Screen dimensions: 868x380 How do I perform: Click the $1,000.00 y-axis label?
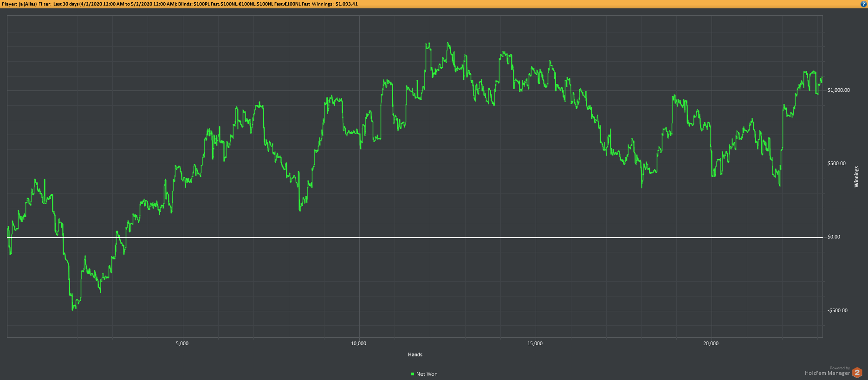pyautogui.click(x=839, y=90)
